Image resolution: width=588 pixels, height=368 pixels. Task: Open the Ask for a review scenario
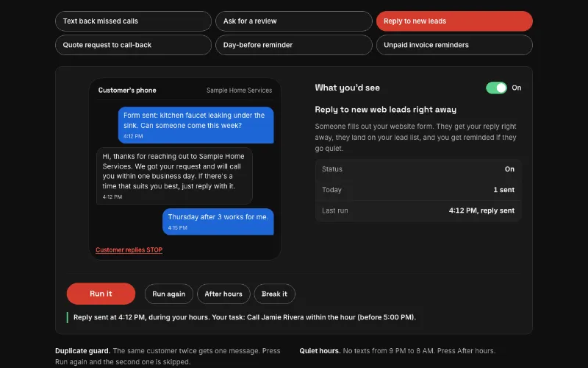[x=293, y=21]
